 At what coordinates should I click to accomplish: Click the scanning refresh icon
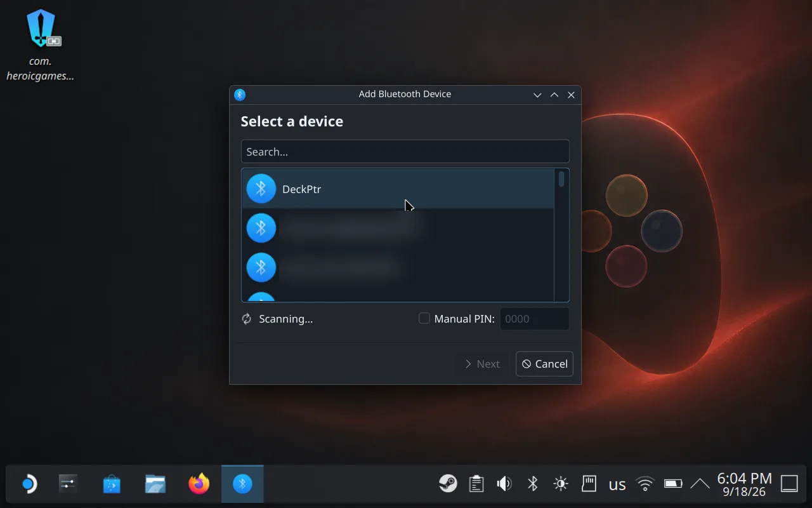click(x=247, y=319)
